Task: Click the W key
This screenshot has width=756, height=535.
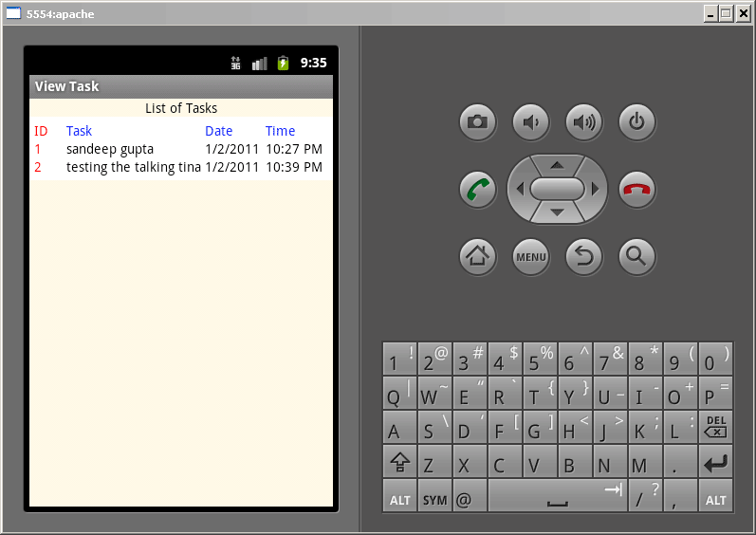Action: [x=434, y=393]
